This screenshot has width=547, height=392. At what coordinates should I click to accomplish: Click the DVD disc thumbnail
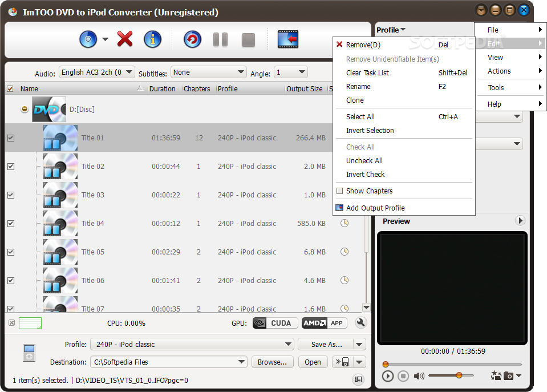[x=49, y=109]
